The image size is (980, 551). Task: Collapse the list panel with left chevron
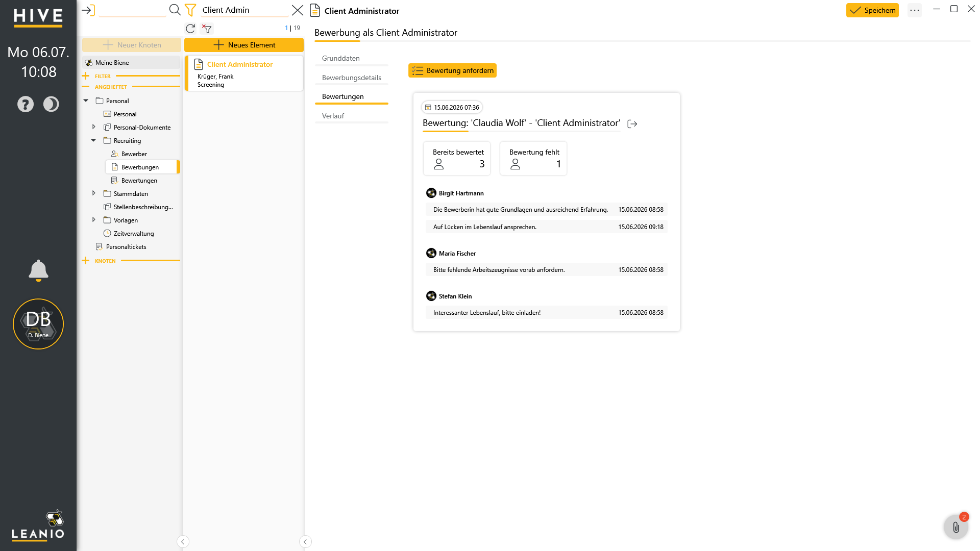(x=305, y=542)
